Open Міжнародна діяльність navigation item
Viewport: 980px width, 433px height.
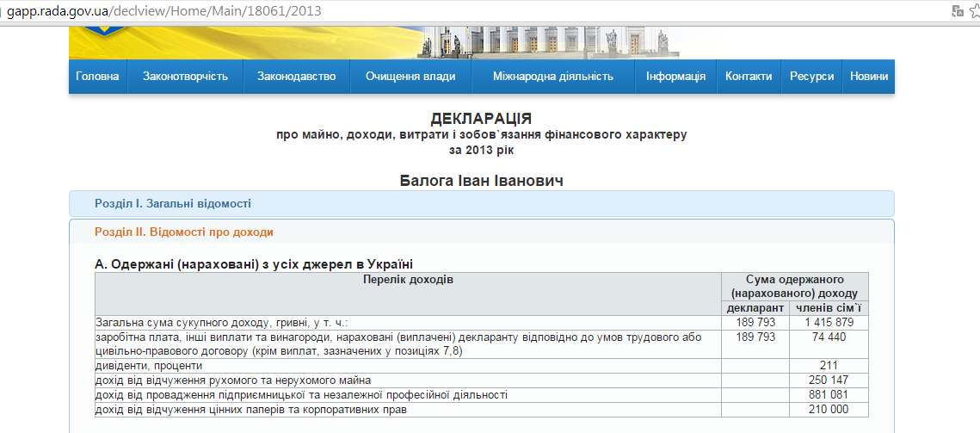pos(552,76)
